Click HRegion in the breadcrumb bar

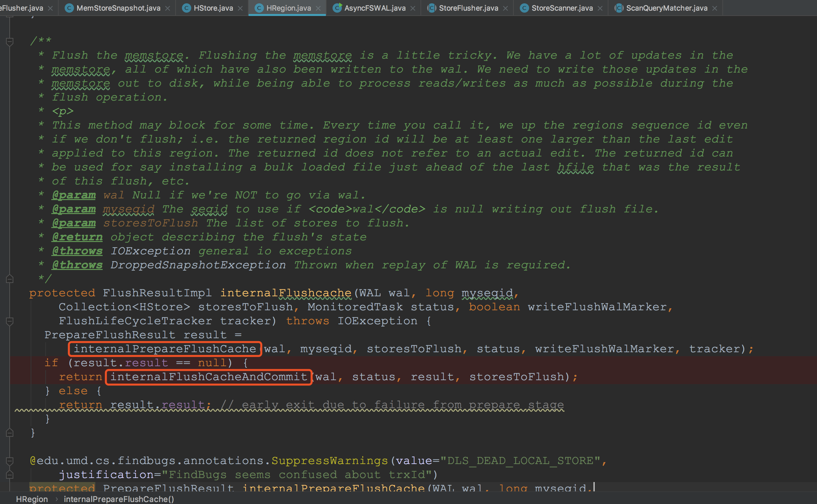click(x=32, y=499)
